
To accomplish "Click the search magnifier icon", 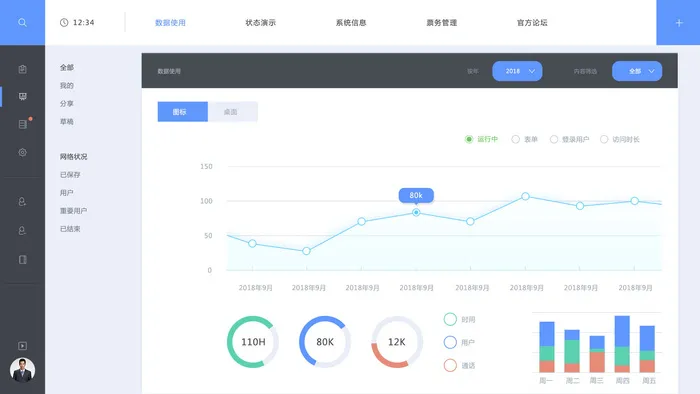I will point(22,22).
